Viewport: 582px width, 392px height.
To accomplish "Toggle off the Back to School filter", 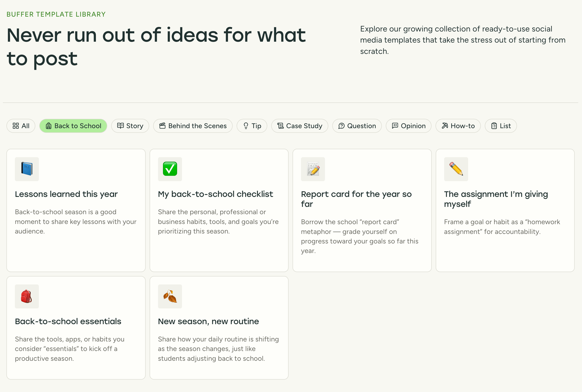I will (73, 126).
